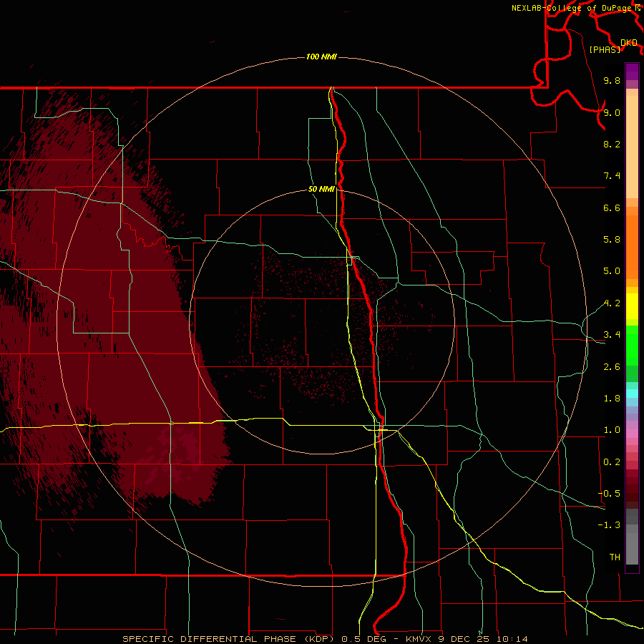Pick the pink band on the color bar
The height and width of the screenshot is (644, 644).
pos(632,434)
